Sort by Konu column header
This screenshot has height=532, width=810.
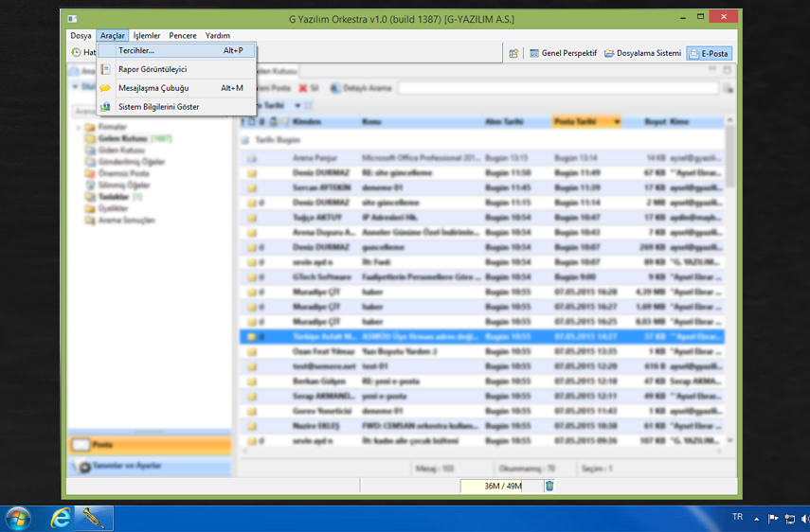(422, 122)
